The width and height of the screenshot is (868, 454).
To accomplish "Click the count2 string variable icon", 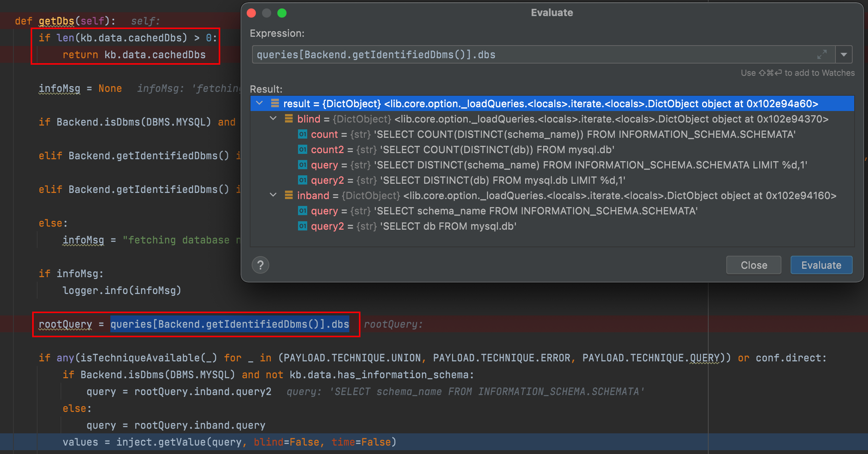I will pyautogui.click(x=303, y=150).
